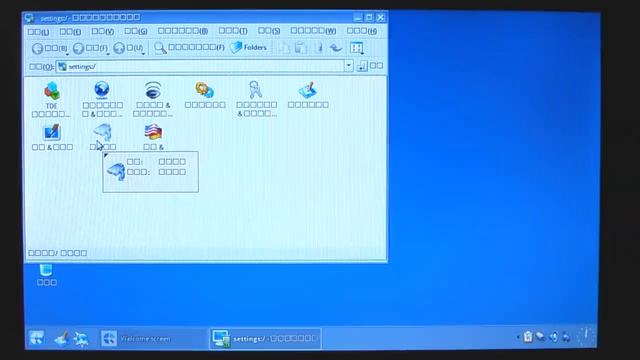Screen dimensions: 640x360
Task: Open the flags regional settings category
Action: pos(153,138)
